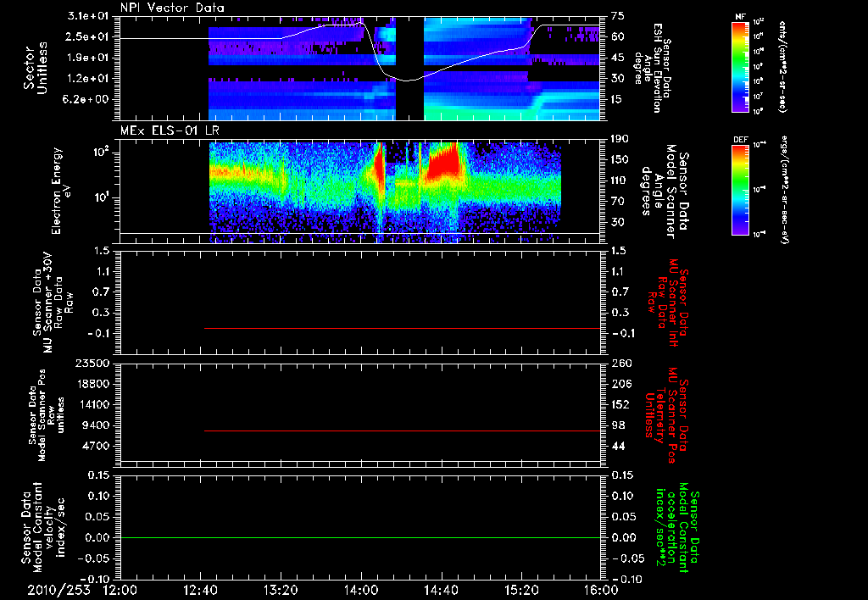The image size is (868, 600).
Task: Click the 14:00 time axis label
Action: [x=361, y=590]
